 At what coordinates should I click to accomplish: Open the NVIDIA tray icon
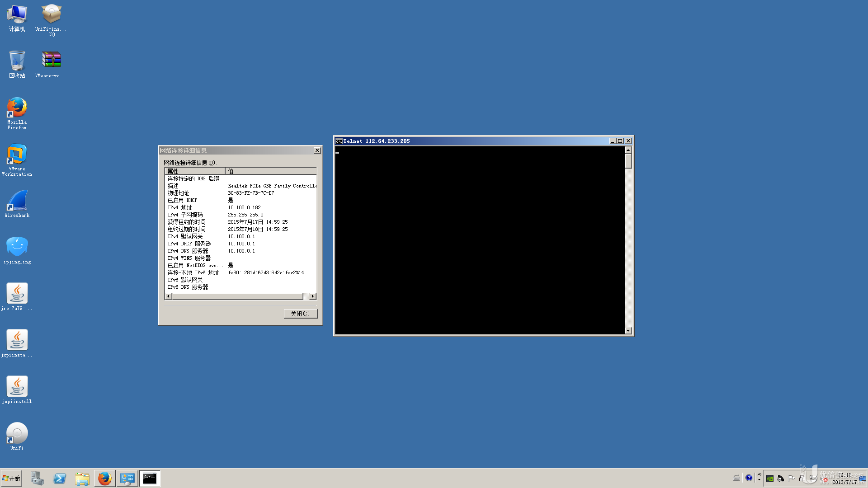(770, 479)
